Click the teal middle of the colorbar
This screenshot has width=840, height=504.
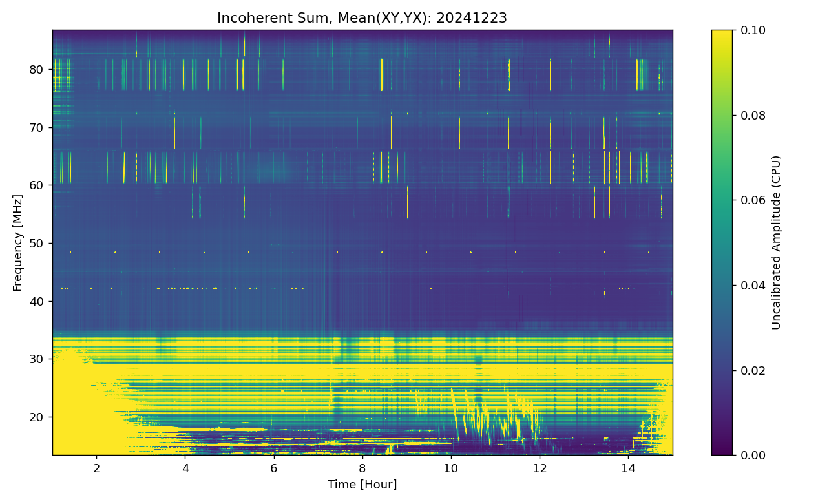pos(722,242)
